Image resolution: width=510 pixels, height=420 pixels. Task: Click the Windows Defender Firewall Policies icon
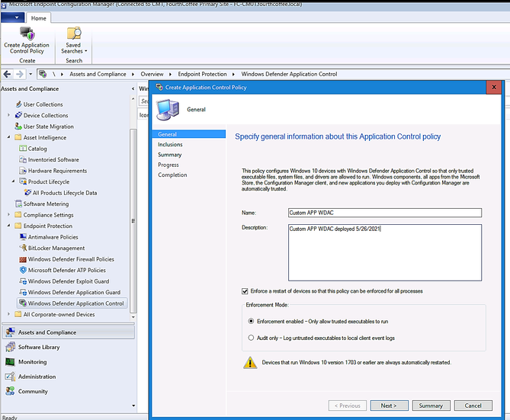point(23,259)
